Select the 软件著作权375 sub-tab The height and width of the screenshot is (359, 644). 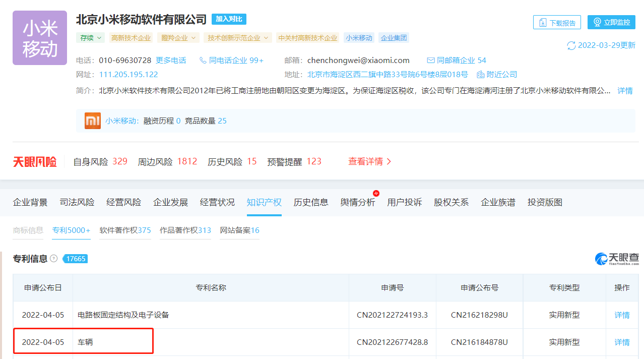click(x=125, y=230)
